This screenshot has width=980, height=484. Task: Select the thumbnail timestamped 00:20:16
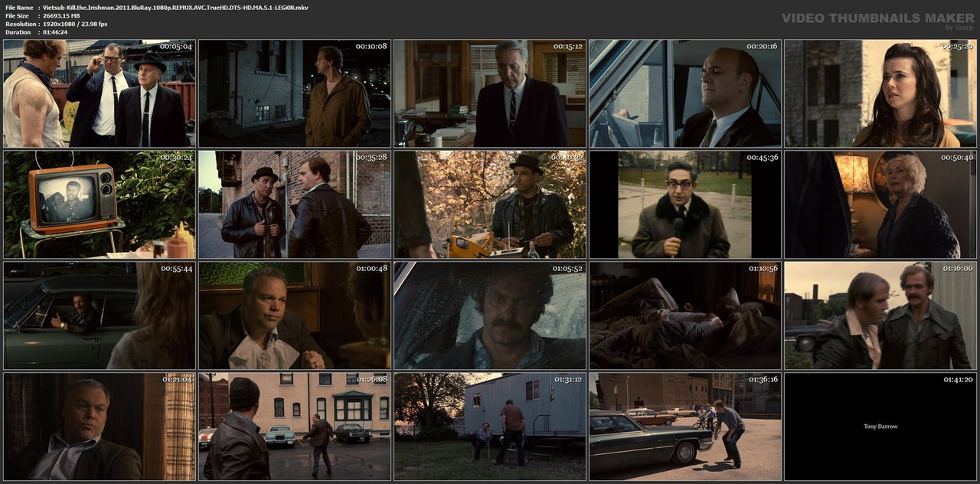pyautogui.click(x=685, y=93)
